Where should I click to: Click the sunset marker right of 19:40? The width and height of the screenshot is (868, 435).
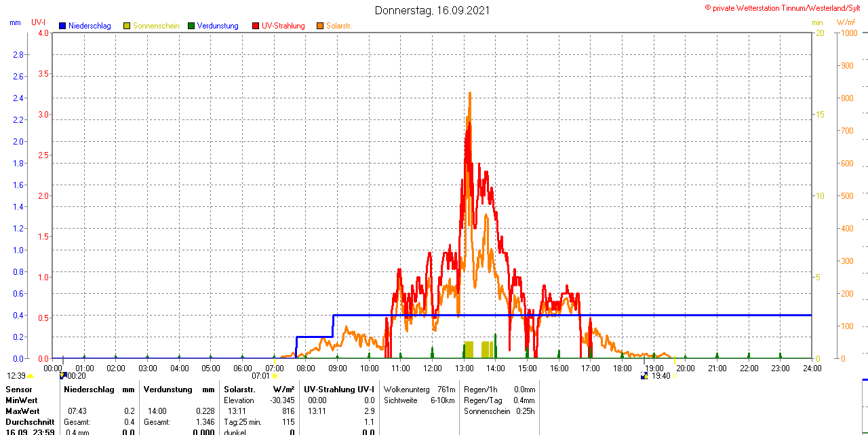click(x=674, y=375)
